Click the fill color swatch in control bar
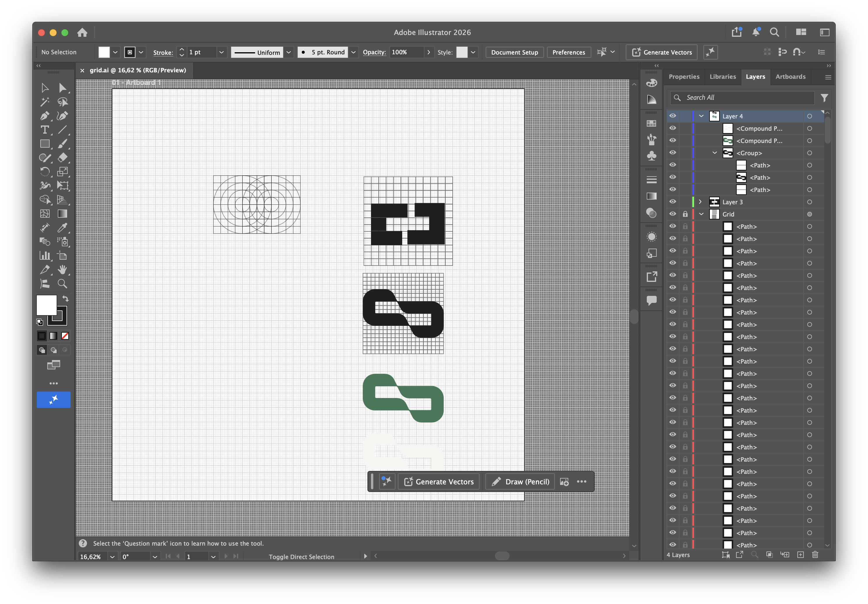This screenshot has height=604, width=868. coord(104,52)
